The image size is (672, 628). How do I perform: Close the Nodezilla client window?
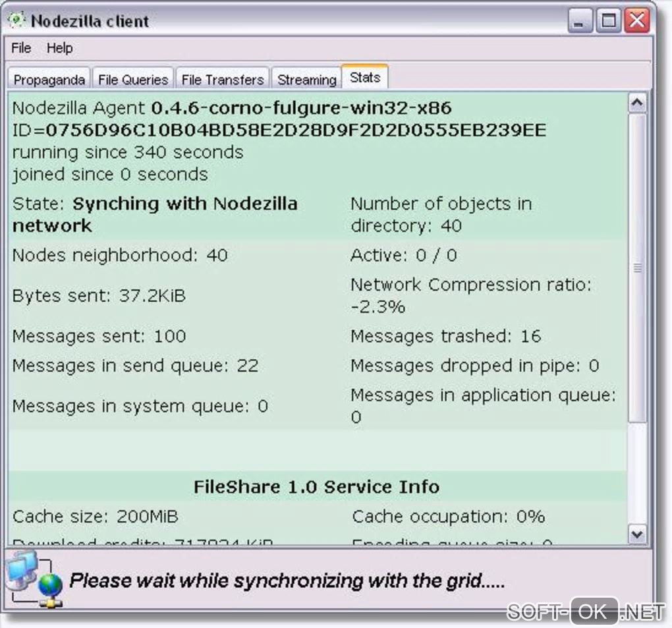pyautogui.click(x=637, y=20)
